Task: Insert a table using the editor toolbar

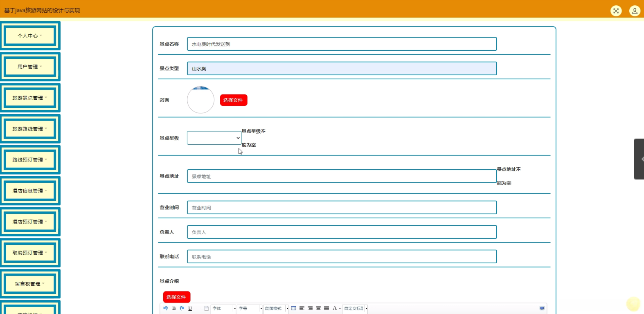Action: (293, 308)
